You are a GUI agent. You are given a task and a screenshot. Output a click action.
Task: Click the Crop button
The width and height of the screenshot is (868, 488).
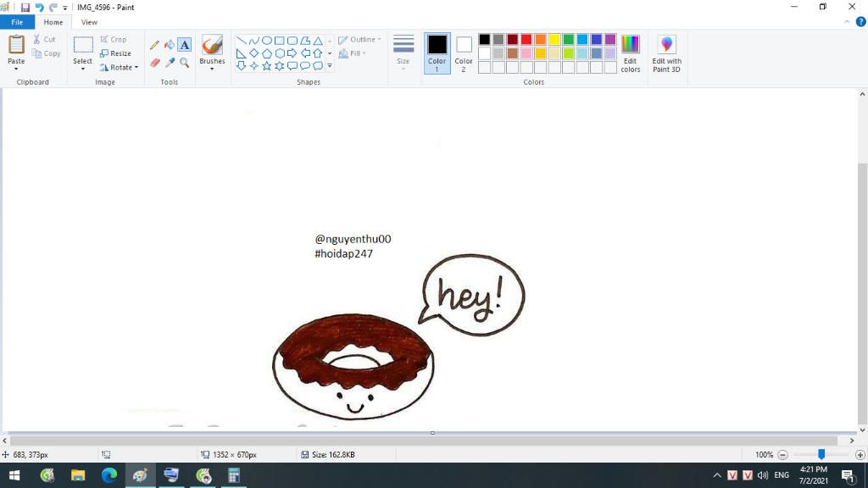[x=114, y=39]
